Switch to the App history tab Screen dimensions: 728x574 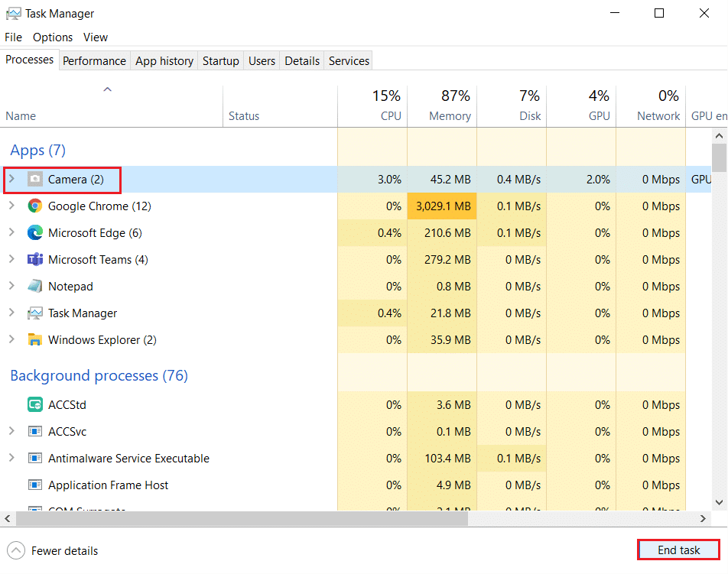click(x=164, y=61)
